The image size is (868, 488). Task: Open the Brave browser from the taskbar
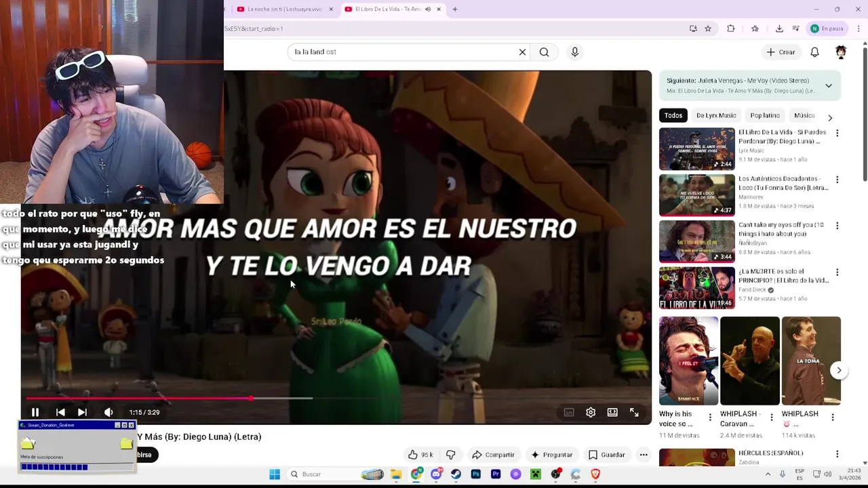point(595,474)
